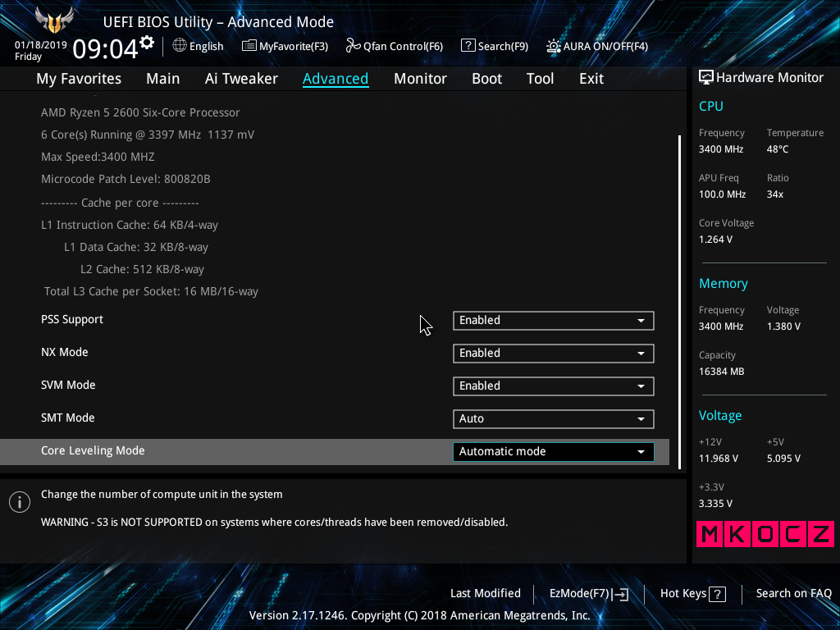This screenshot has width=840, height=630.
Task: Click the Hot Keys question mark icon
Action: tap(717, 594)
